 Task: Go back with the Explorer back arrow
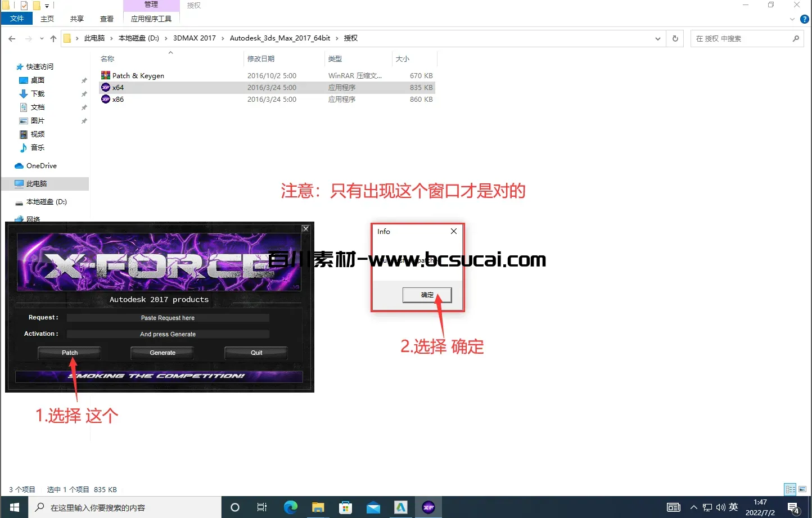12,38
